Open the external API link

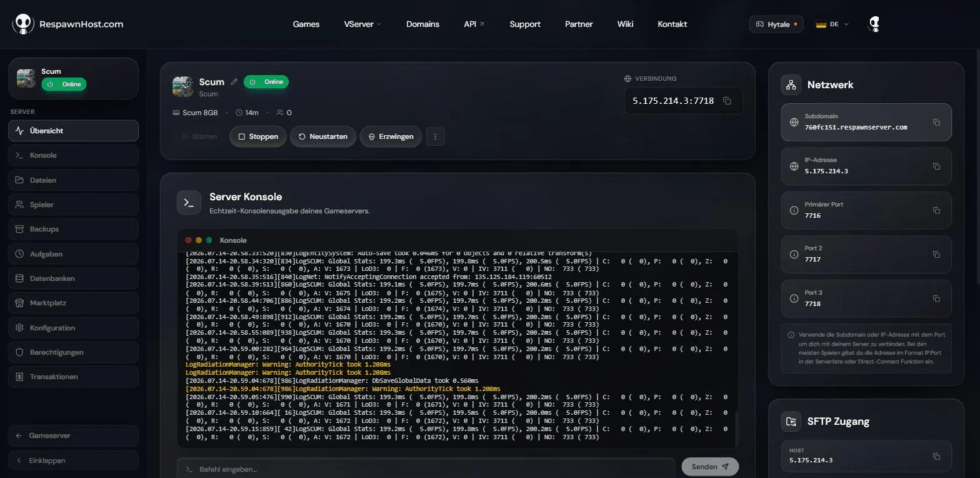pos(474,24)
